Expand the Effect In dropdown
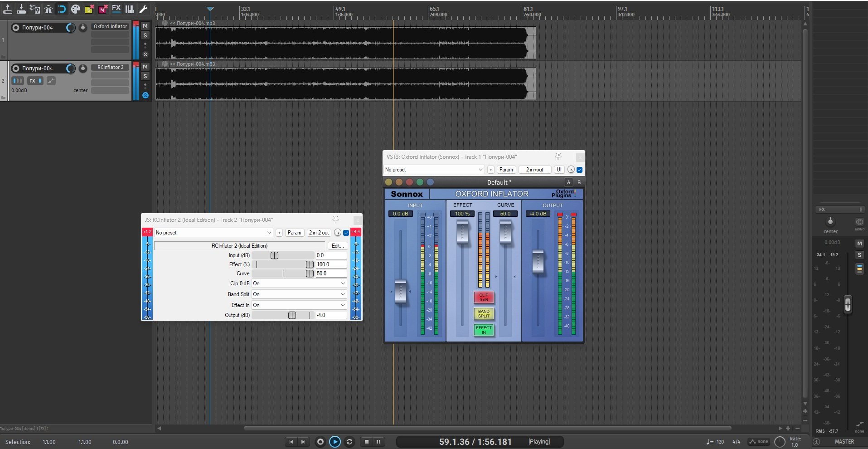Image resolution: width=868 pixels, height=449 pixels. [299, 305]
